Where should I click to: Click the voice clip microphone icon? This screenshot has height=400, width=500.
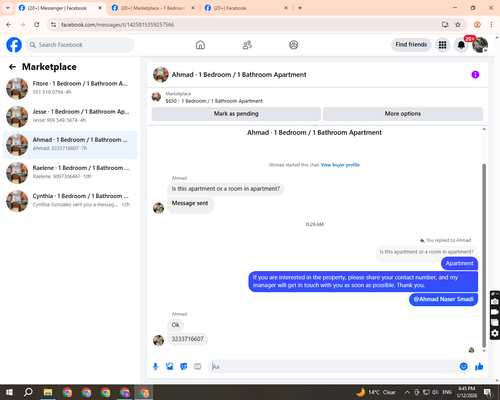click(x=155, y=367)
